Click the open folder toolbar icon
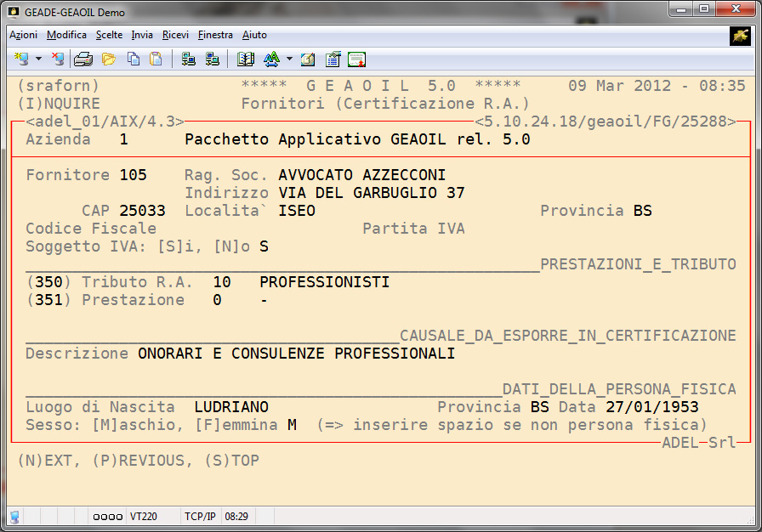The image size is (762, 532). pos(108,59)
